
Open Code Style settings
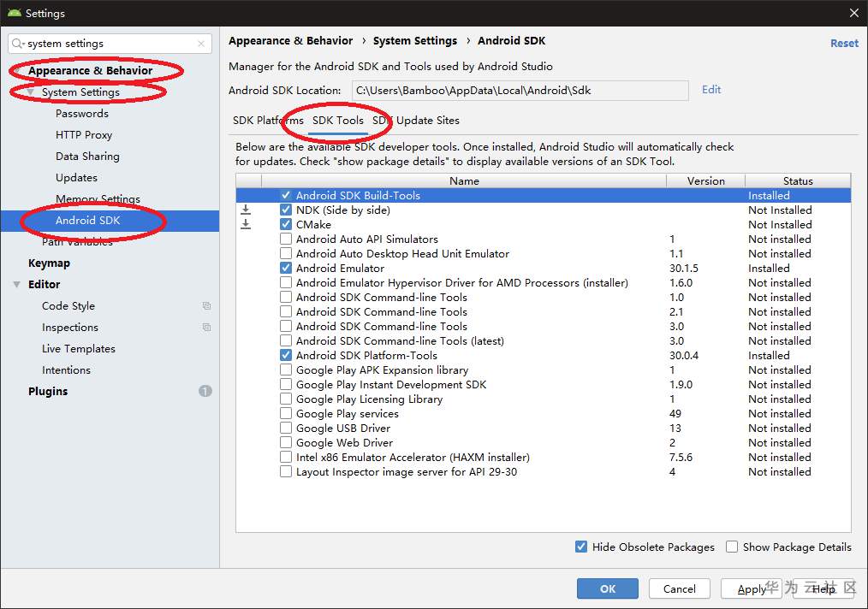(x=68, y=306)
